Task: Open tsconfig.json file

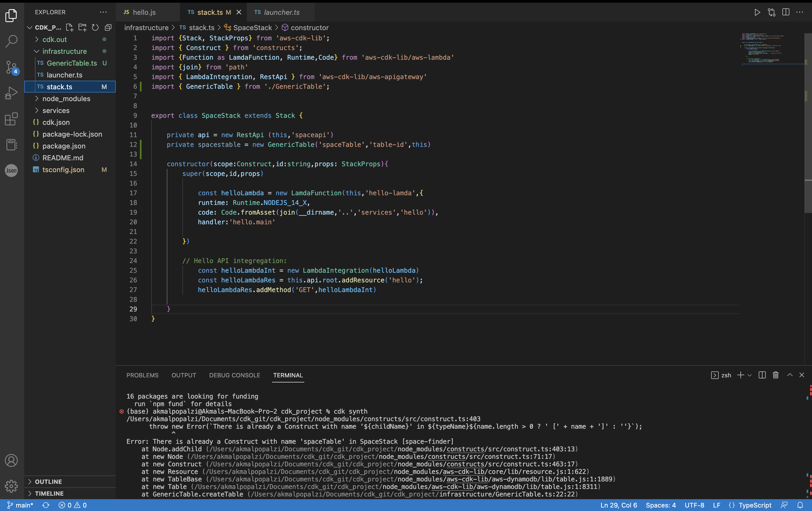Action: 70,169
